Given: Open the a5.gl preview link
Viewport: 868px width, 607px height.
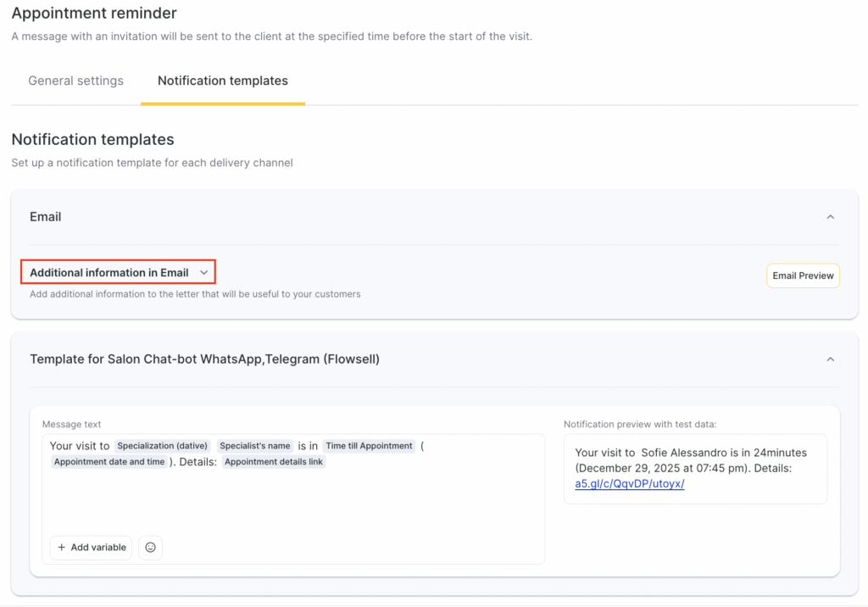Looking at the screenshot, I should click(x=629, y=484).
